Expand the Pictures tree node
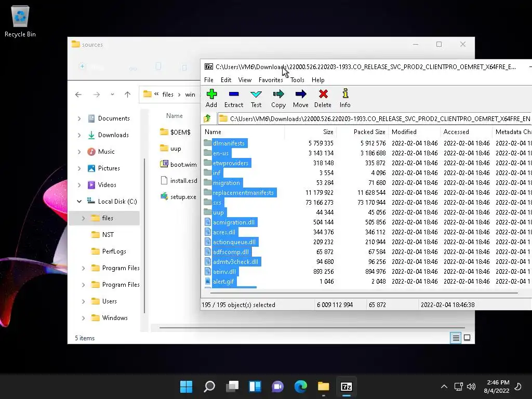The width and height of the screenshot is (532, 399). click(x=79, y=168)
